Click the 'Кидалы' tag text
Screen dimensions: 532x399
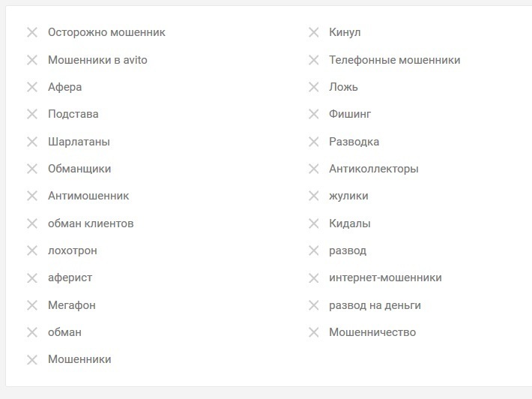(349, 223)
